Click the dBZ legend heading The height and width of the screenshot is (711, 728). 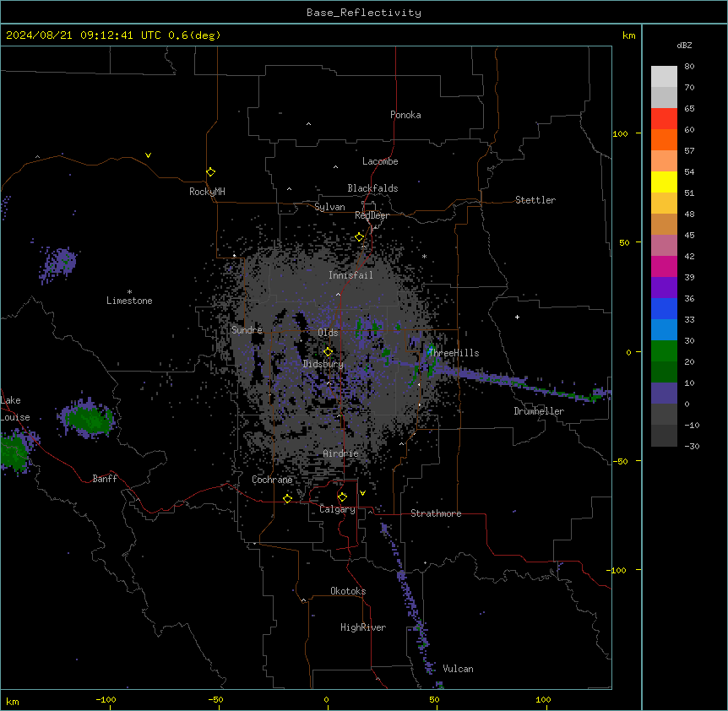coord(684,45)
